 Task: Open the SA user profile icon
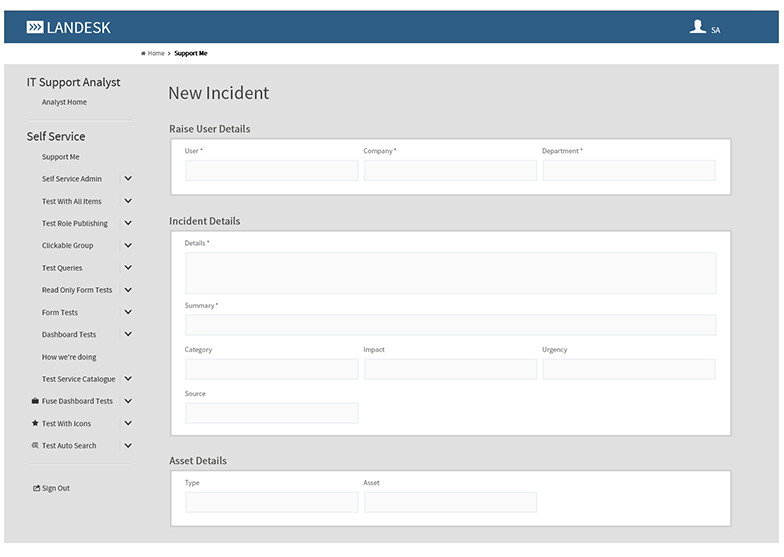(697, 27)
